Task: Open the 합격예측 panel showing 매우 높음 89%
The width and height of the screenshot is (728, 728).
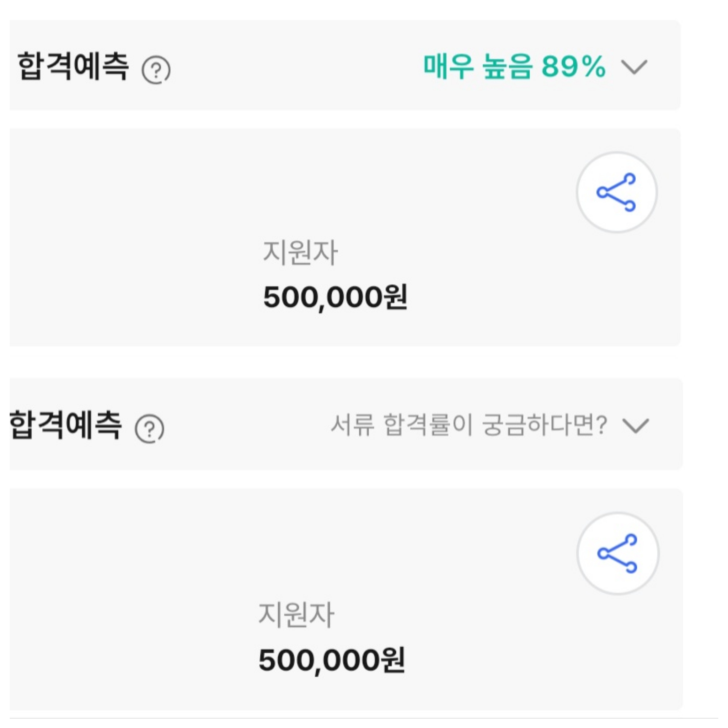Action: coord(345,65)
